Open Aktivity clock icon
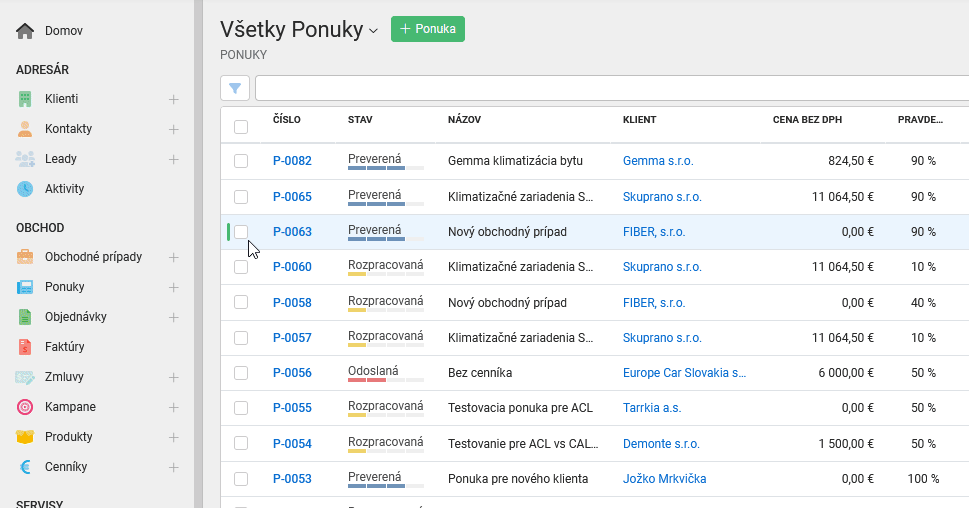 (x=25, y=189)
